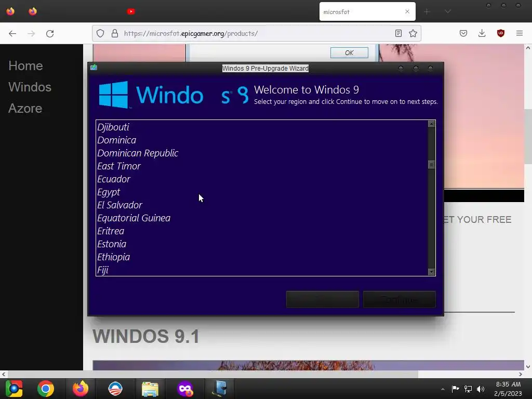Open the tracking protection shield
532x399 pixels.
pos(100,33)
